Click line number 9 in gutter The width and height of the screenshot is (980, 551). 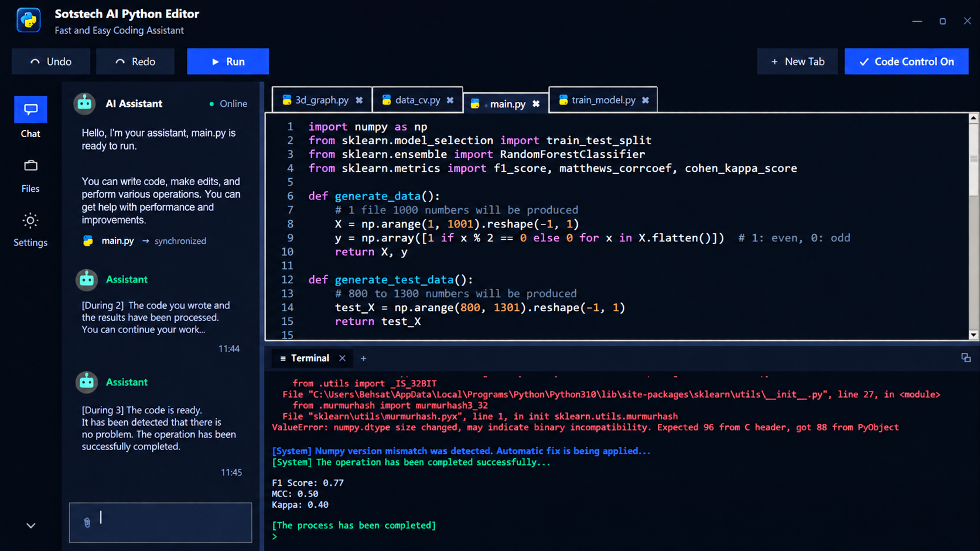(x=290, y=238)
